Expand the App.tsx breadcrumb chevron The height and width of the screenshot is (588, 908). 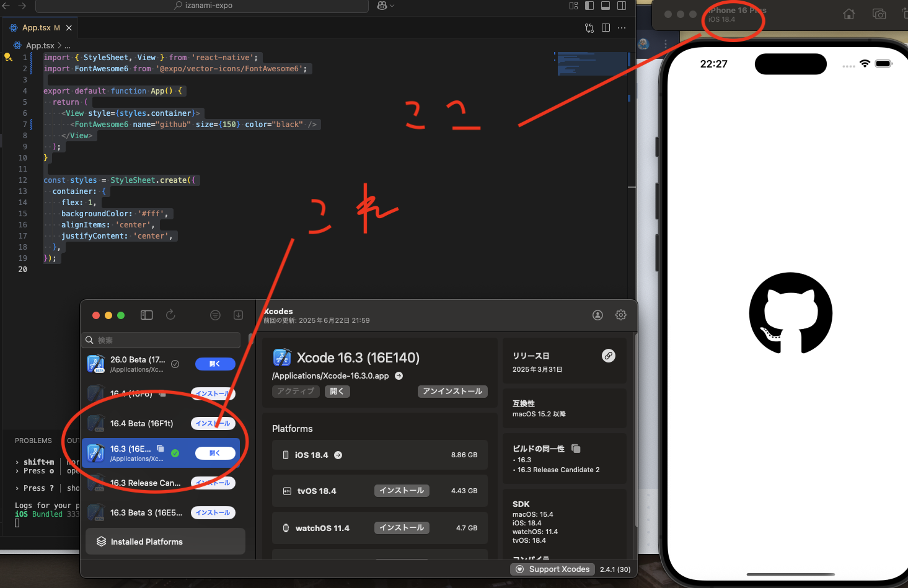[x=60, y=46]
